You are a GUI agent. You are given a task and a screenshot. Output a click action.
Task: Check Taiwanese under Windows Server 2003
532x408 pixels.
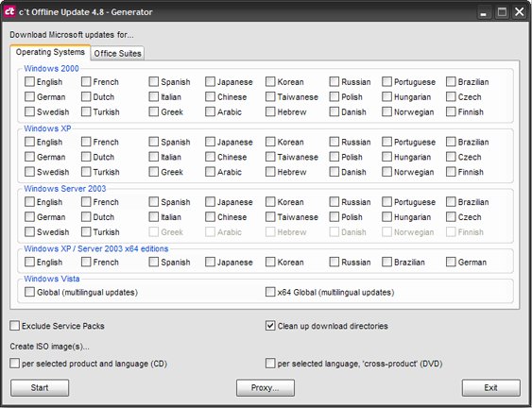pos(270,216)
